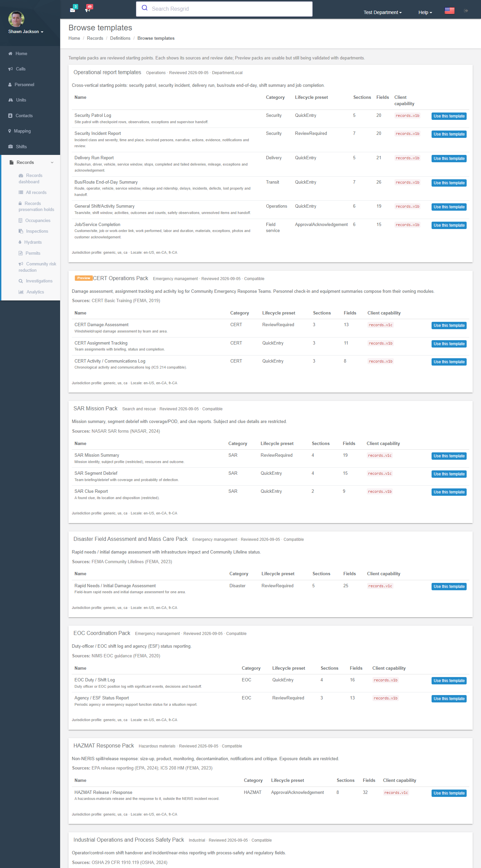Open the notifications bullhorn icon with 49 badge
Viewport: 481px width, 868px height.
coord(88,10)
